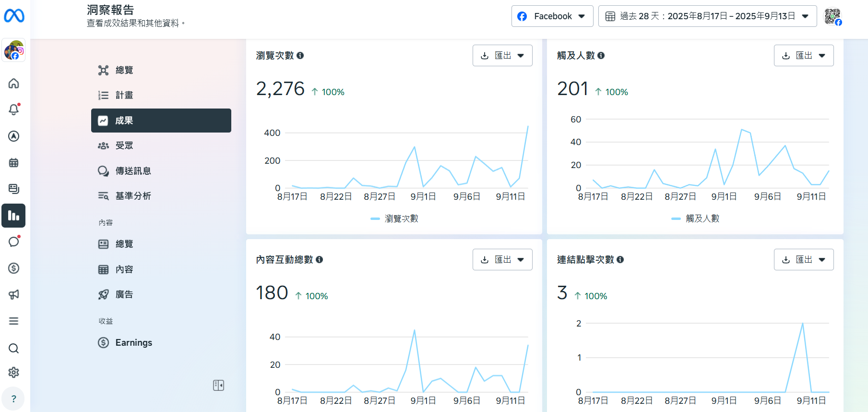
Task: Click 匯出 button for 連結點擊次數
Action: coord(803,260)
